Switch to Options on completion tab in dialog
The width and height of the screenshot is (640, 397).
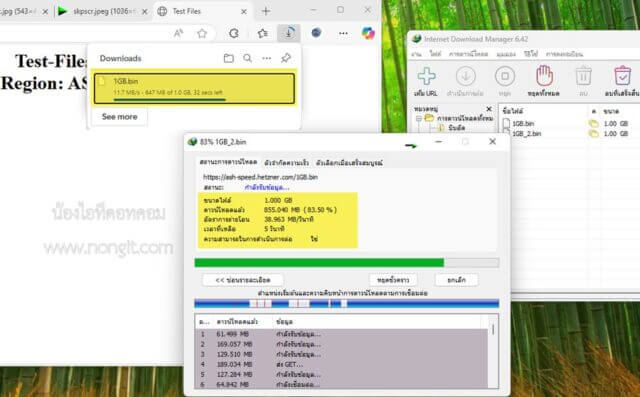349,162
